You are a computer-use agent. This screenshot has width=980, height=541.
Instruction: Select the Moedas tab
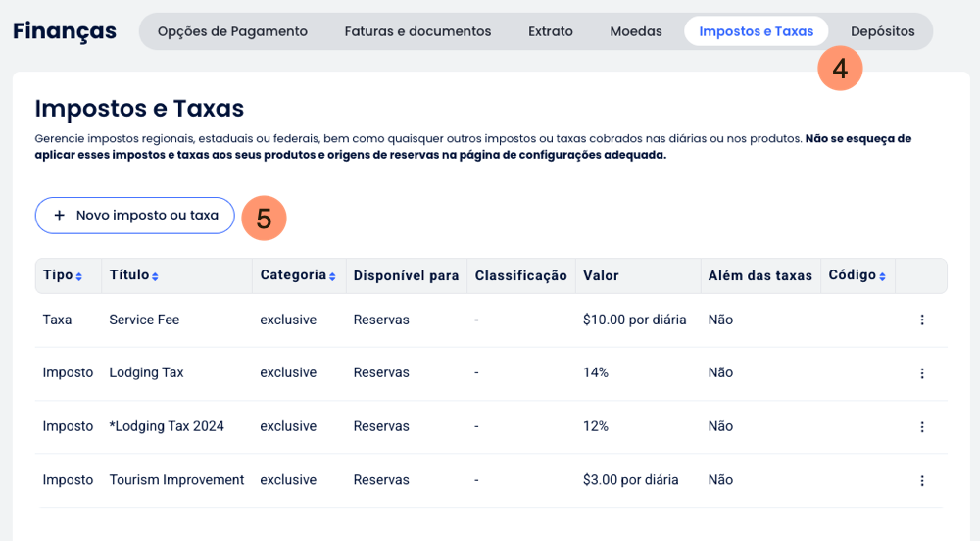636,31
